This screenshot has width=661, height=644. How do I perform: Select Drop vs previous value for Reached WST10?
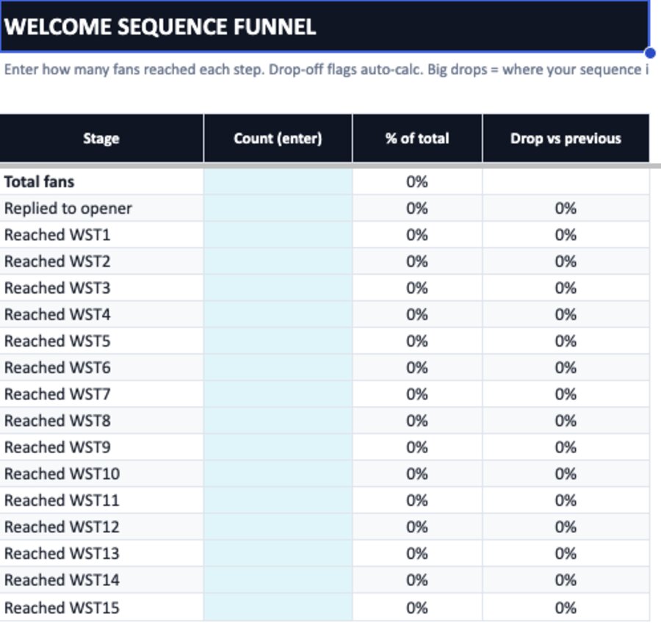[566, 474]
